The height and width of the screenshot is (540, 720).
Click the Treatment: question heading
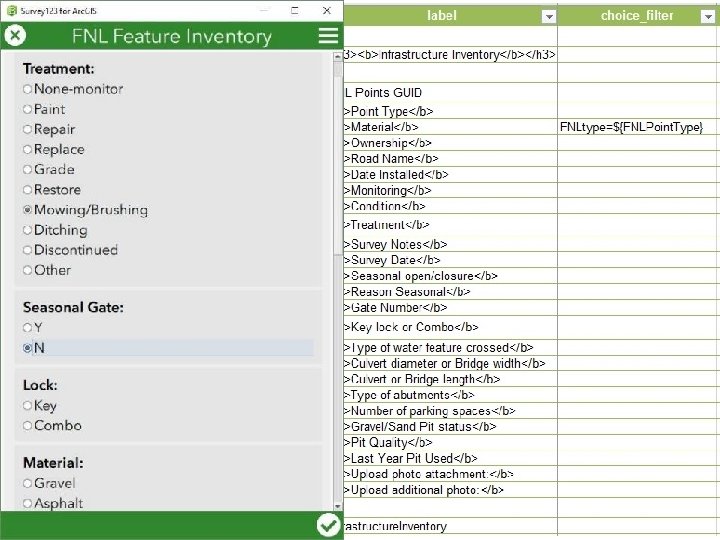(59, 69)
